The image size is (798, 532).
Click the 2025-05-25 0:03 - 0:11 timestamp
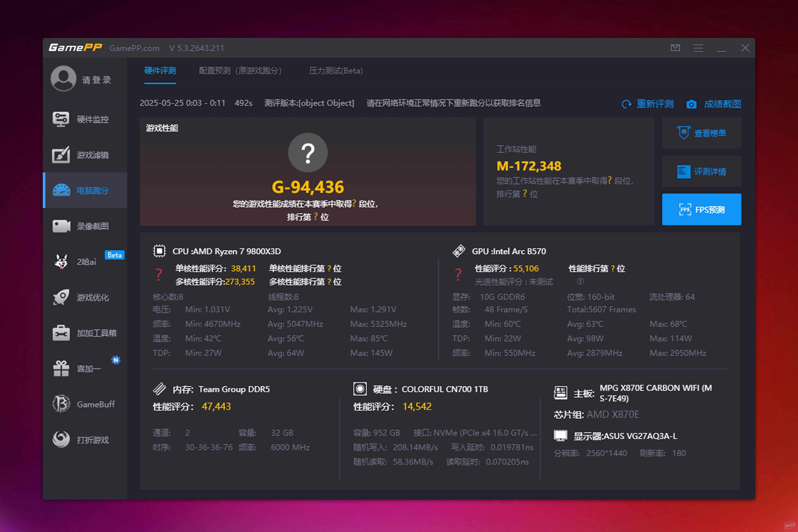click(182, 103)
